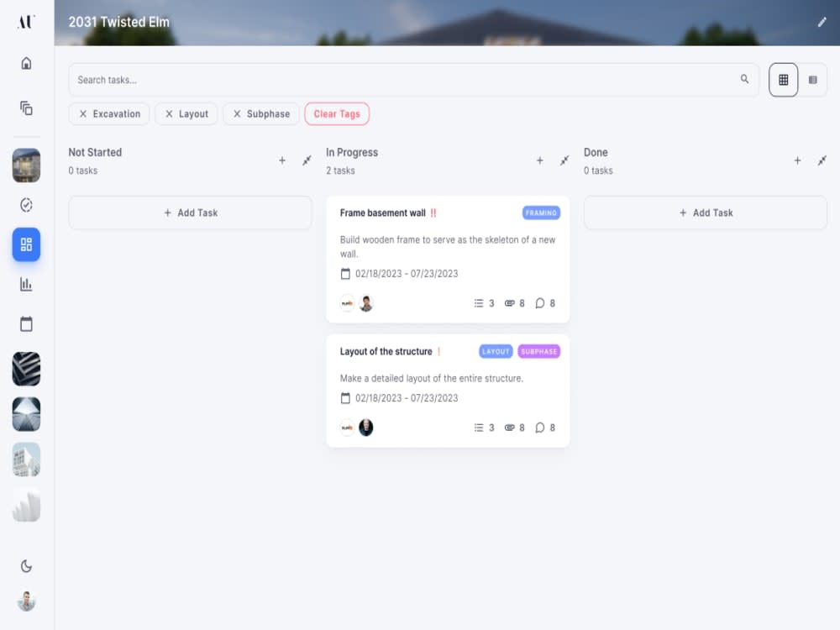Click attachment icon on Layout of the structure card
This screenshot has height=630, width=840.
510,428
